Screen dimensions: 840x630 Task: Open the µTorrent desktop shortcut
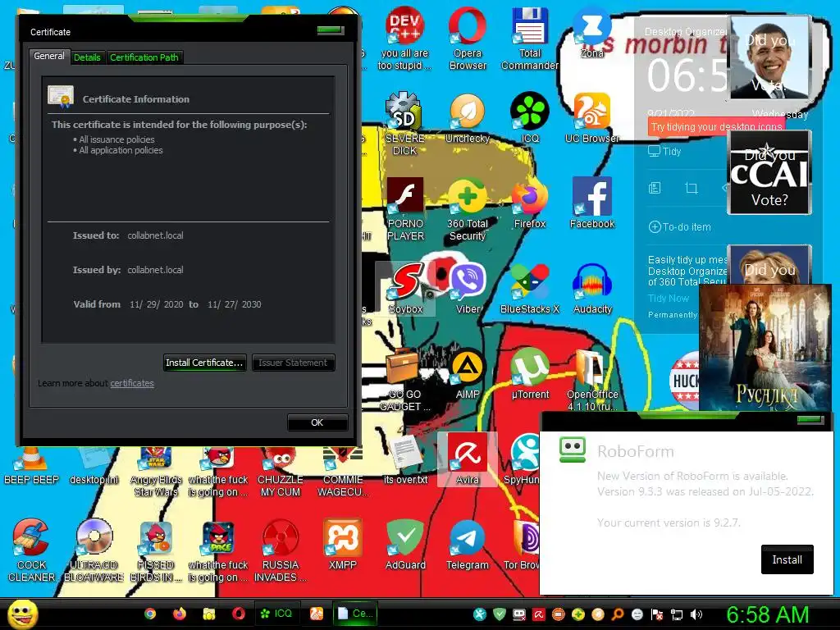[x=530, y=374]
